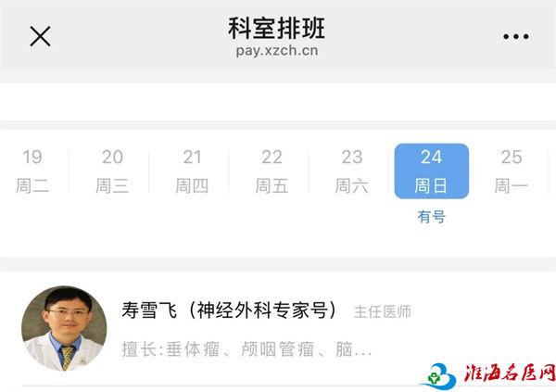Select date 20 周三
The image size is (556, 392).
pyautogui.click(x=112, y=171)
